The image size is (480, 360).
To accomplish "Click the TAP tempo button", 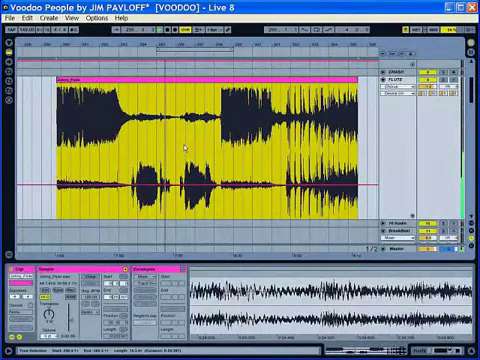I will click(x=11, y=30).
